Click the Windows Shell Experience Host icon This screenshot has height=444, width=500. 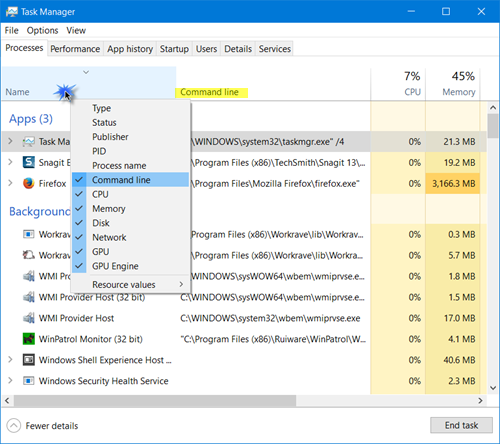pos(29,360)
